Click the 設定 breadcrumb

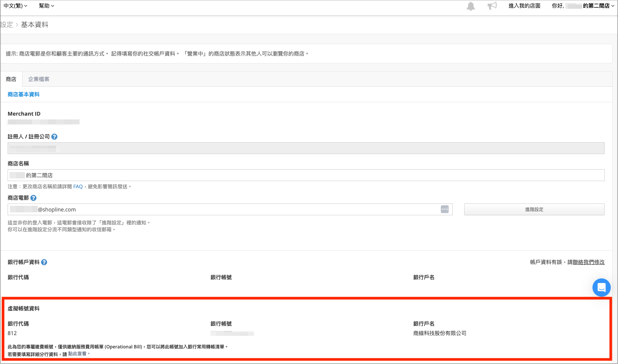(x=6, y=25)
